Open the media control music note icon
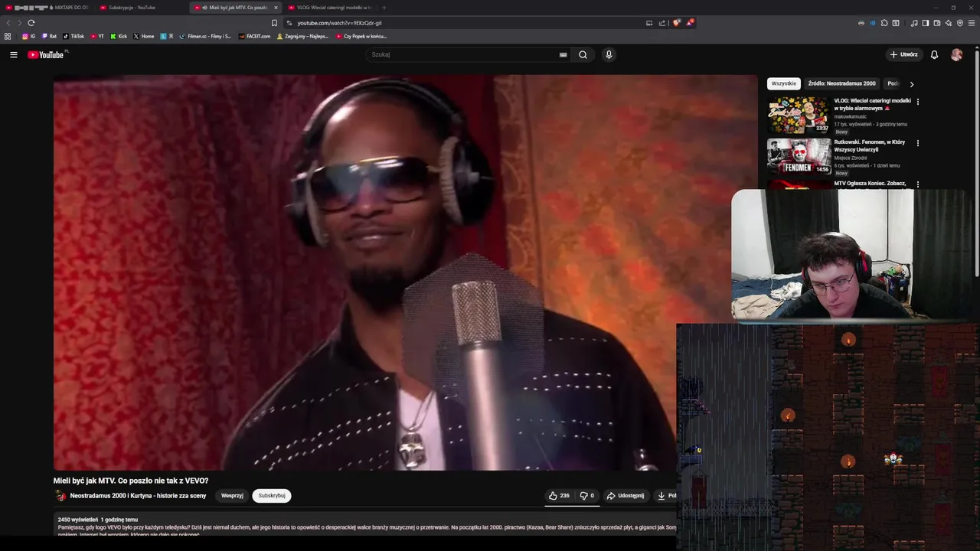Image resolution: width=980 pixels, height=551 pixels. [x=914, y=23]
